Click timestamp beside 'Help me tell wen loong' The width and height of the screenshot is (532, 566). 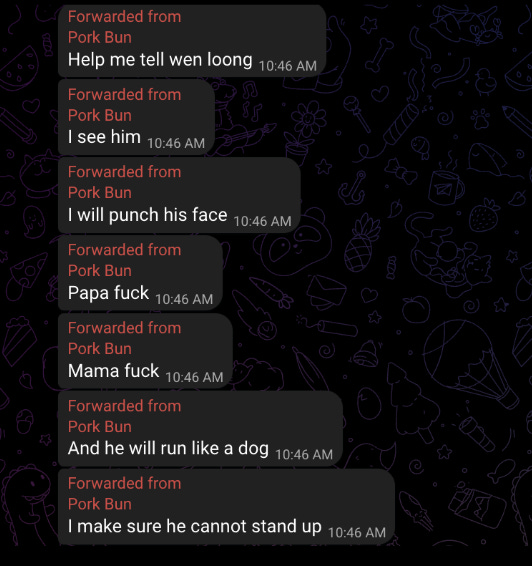click(x=288, y=66)
